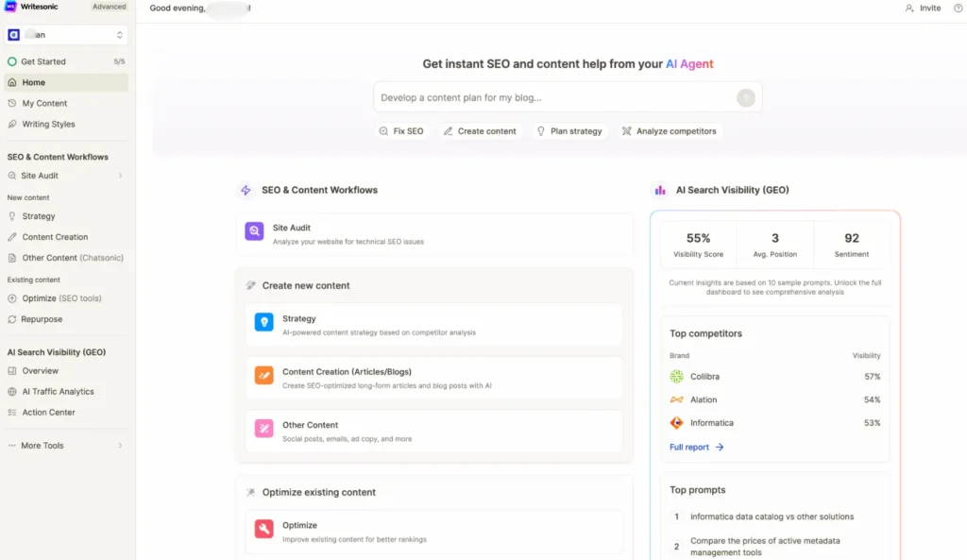Expand the Site Audit sidebar chevron
Image resolution: width=967 pixels, height=560 pixels.
tap(120, 176)
